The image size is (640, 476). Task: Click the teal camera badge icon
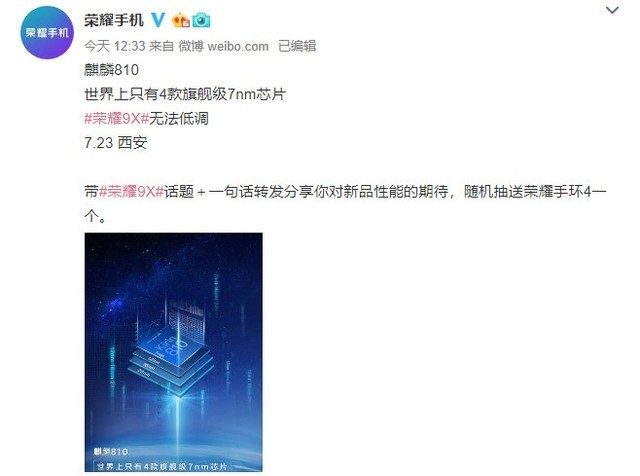[201, 20]
